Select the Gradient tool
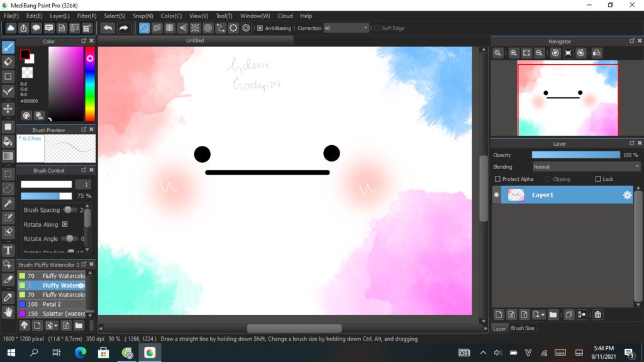This screenshot has width=644, height=362. point(8,156)
